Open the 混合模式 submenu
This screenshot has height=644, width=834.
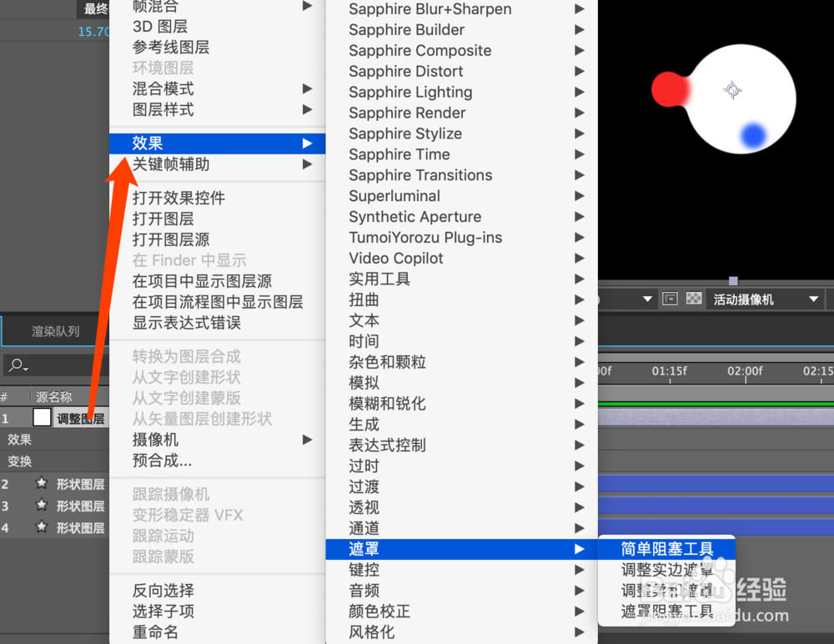point(217,88)
